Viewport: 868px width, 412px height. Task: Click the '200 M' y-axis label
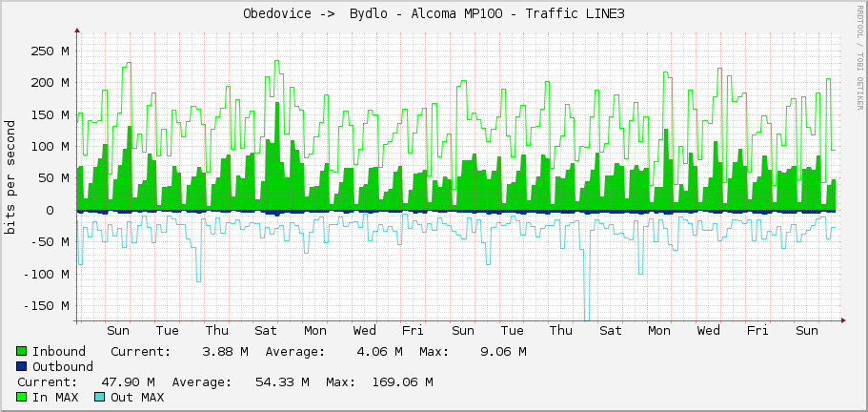pos(50,83)
